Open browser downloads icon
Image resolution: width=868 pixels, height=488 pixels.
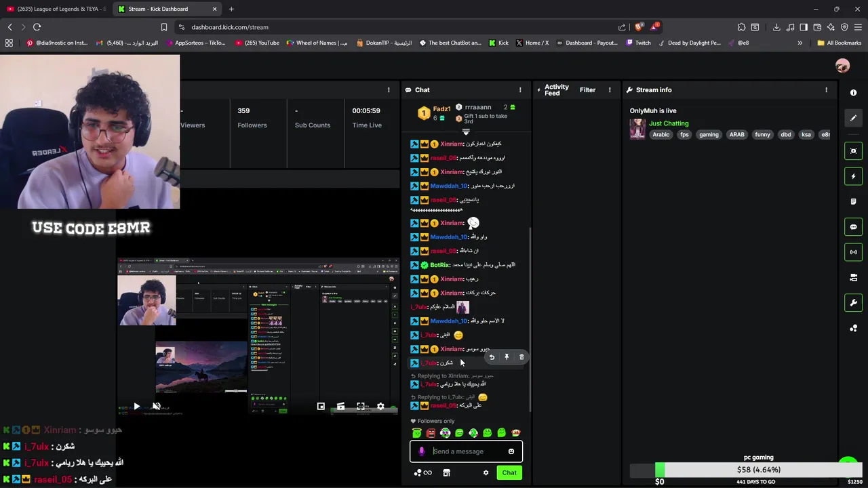pos(776,27)
